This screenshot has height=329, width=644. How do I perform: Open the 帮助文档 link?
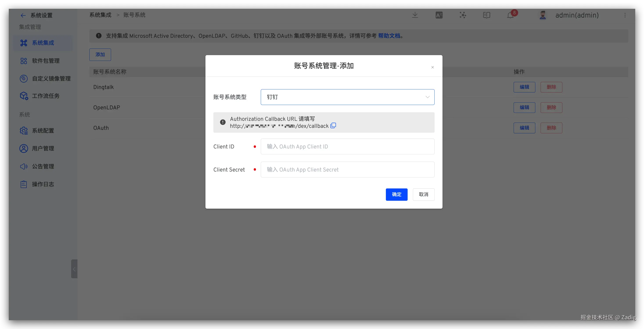pyautogui.click(x=389, y=36)
